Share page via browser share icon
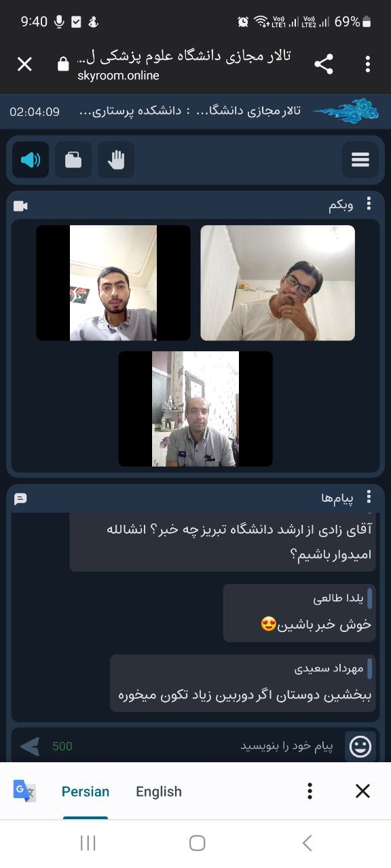The height and width of the screenshot is (868, 391). click(x=324, y=64)
